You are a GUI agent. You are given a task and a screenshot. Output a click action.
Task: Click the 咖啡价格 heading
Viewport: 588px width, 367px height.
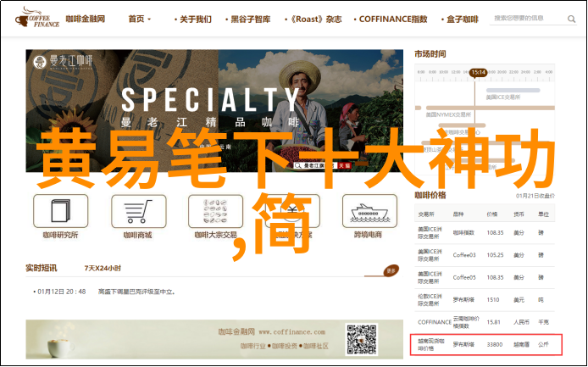click(x=430, y=195)
